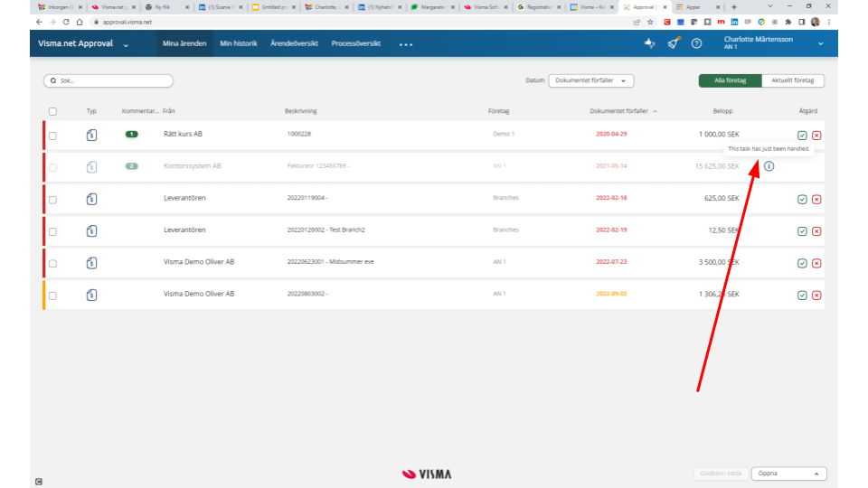Approve the 12,50 SEK Leverantören invoice
Viewport: 868px width, 488px height.
pos(802,231)
